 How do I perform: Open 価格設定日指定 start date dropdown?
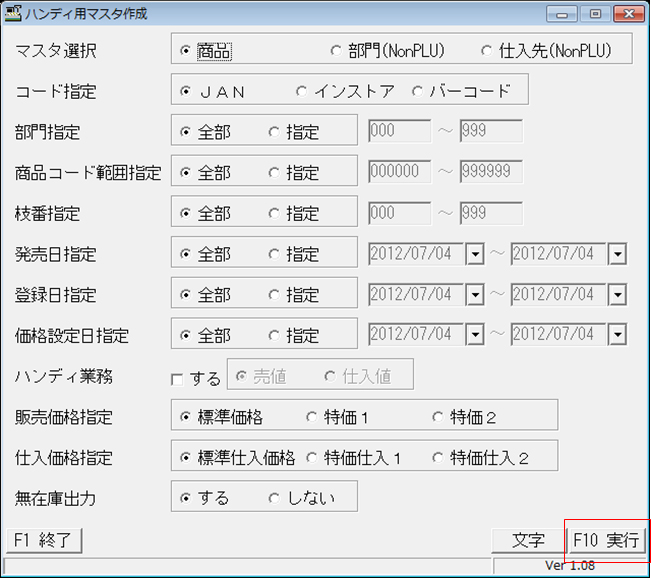point(475,335)
